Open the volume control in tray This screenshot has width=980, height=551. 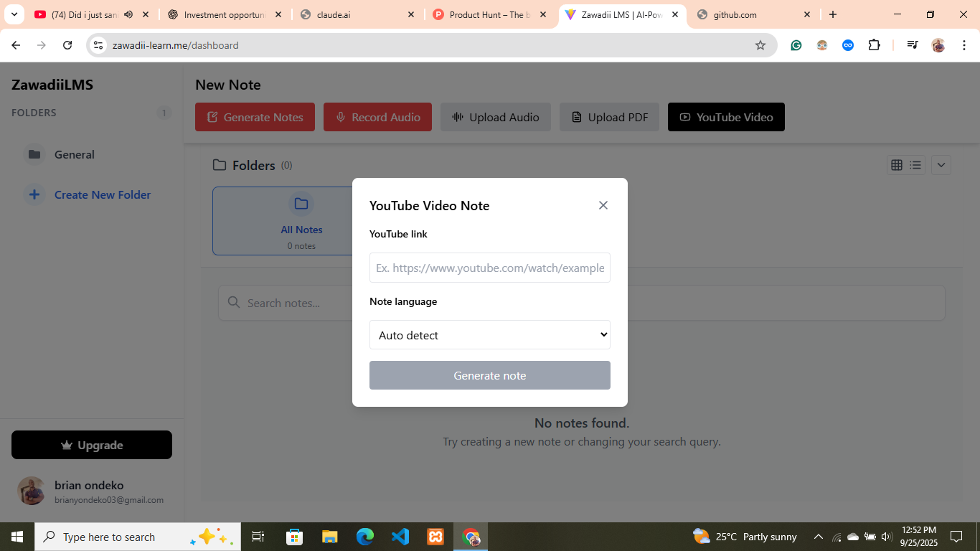tap(887, 537)
